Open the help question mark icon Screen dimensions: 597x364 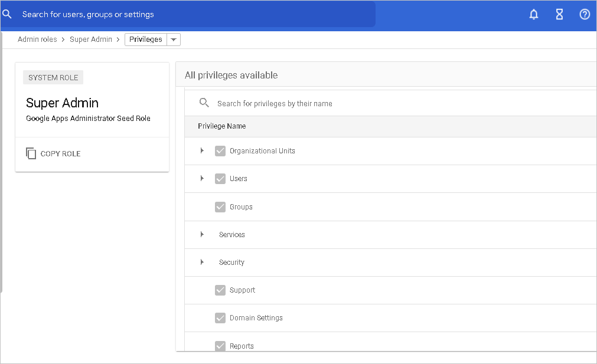pos(585,15)
